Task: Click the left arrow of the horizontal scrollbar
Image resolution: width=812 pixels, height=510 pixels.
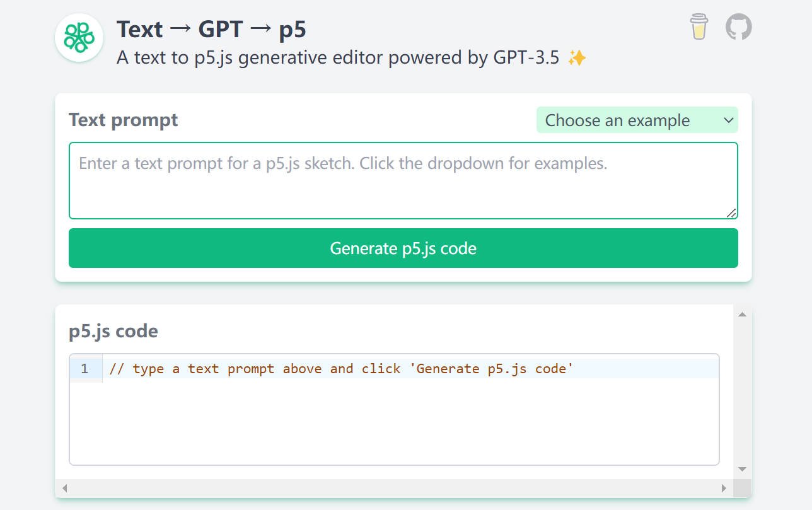Action: (x=64, y=487)
